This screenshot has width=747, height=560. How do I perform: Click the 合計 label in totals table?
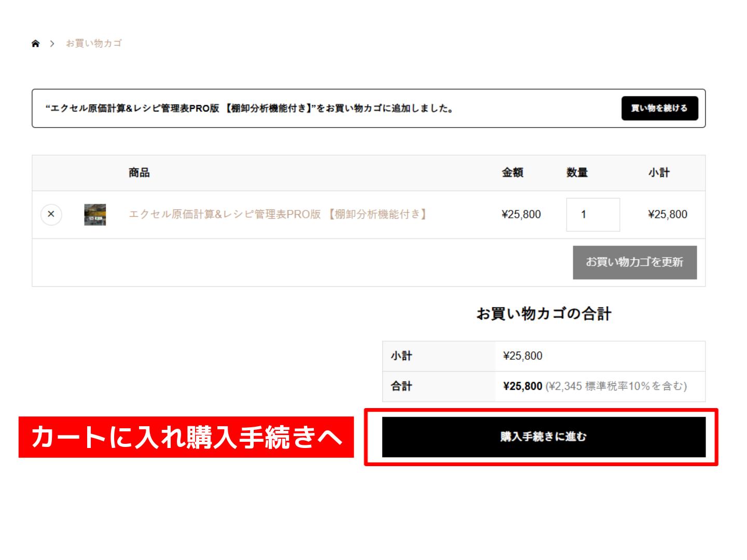(401, 386)
